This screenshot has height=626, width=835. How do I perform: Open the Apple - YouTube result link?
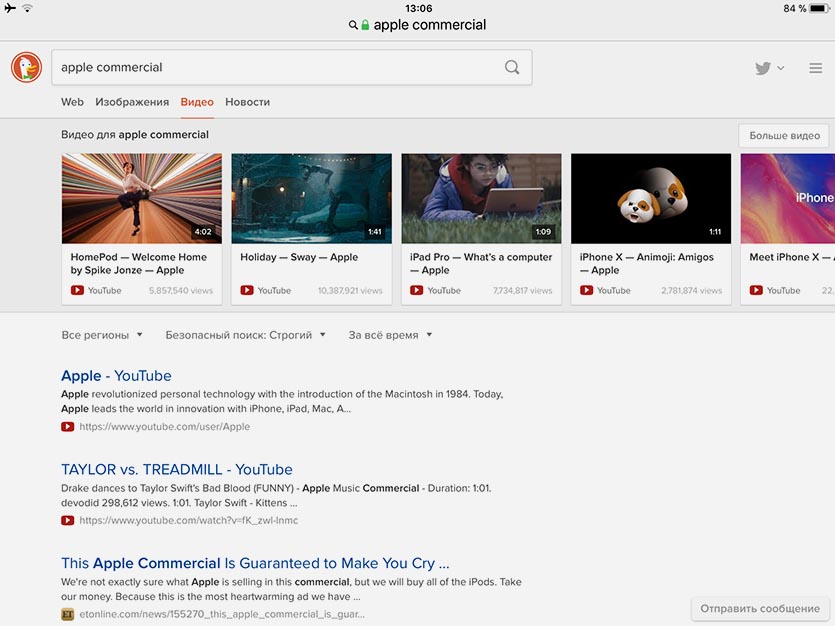click(116, 376)
